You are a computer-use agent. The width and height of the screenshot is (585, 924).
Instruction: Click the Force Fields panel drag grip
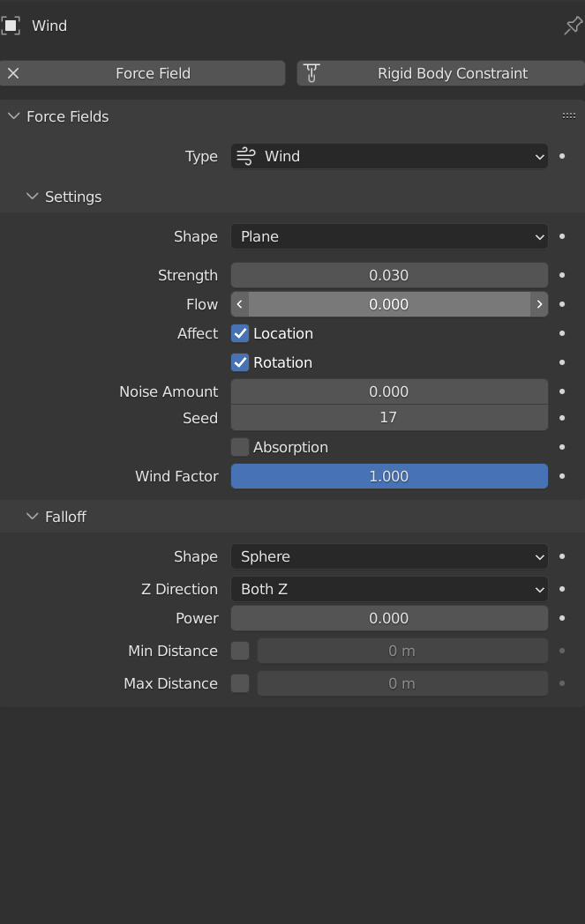pyautogui.click(x=569, y=115)
